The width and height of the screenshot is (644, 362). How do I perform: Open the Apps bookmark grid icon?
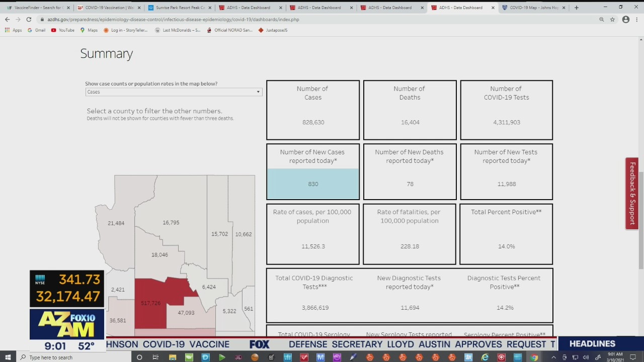coord(7,30)
